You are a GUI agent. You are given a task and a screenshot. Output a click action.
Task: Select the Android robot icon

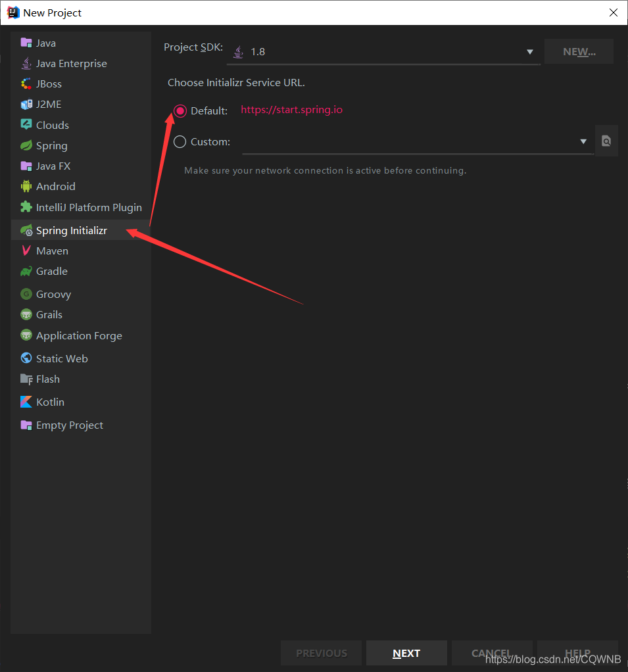point(26,186)
